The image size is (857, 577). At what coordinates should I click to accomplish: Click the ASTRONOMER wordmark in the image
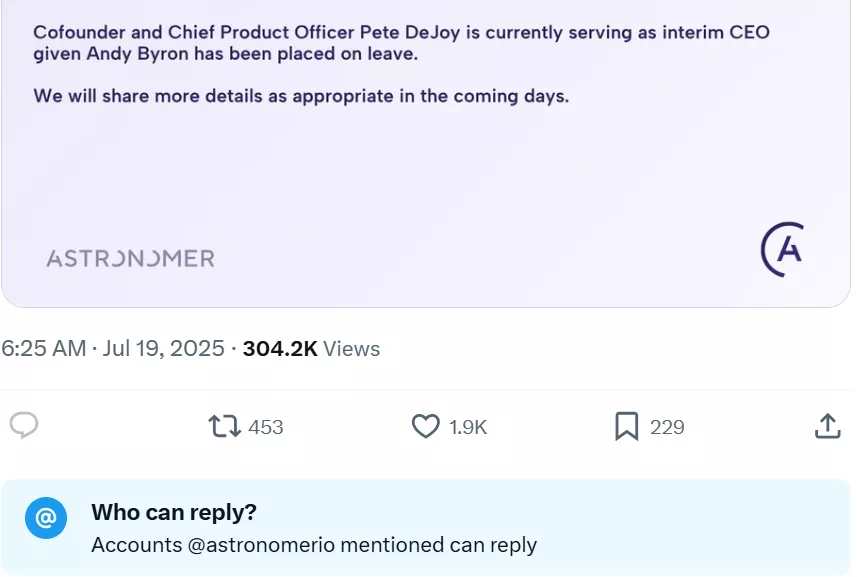click(131, 258)
